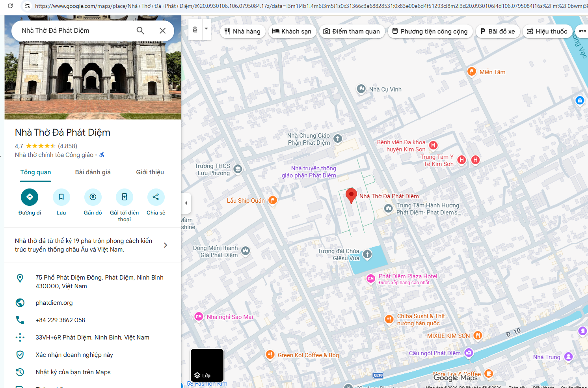This screenshot has height=388, width=588.
Task: Collapse the side panel arrow
Action: point(186,203)
